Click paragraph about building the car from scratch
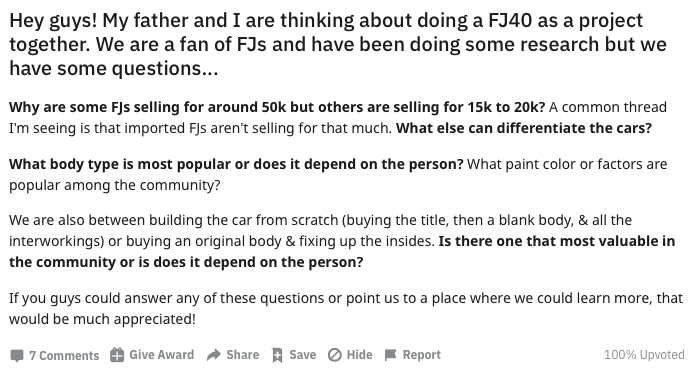694x375 pixels. pos(342,241)
